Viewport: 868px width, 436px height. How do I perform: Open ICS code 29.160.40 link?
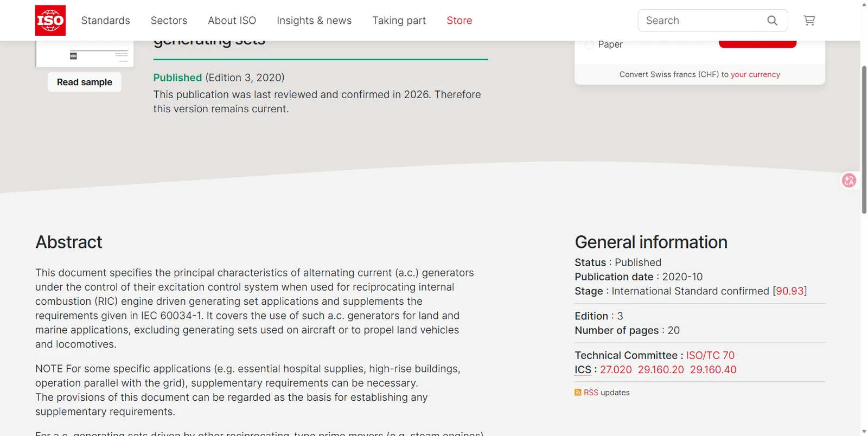[x=713, y=370]
